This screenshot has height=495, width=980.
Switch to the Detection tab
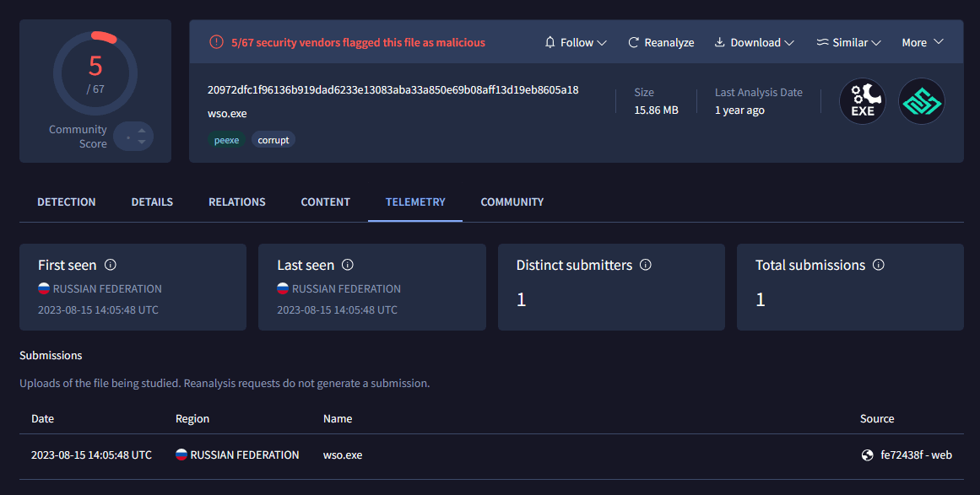pos(67,202)
